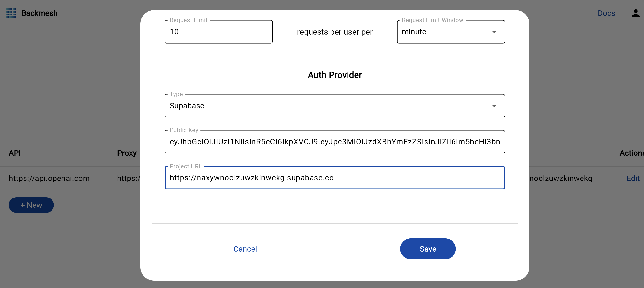Click the Auth Provider heading
Viewport: 644px width, 288px height.
click(x=335, y=75)
